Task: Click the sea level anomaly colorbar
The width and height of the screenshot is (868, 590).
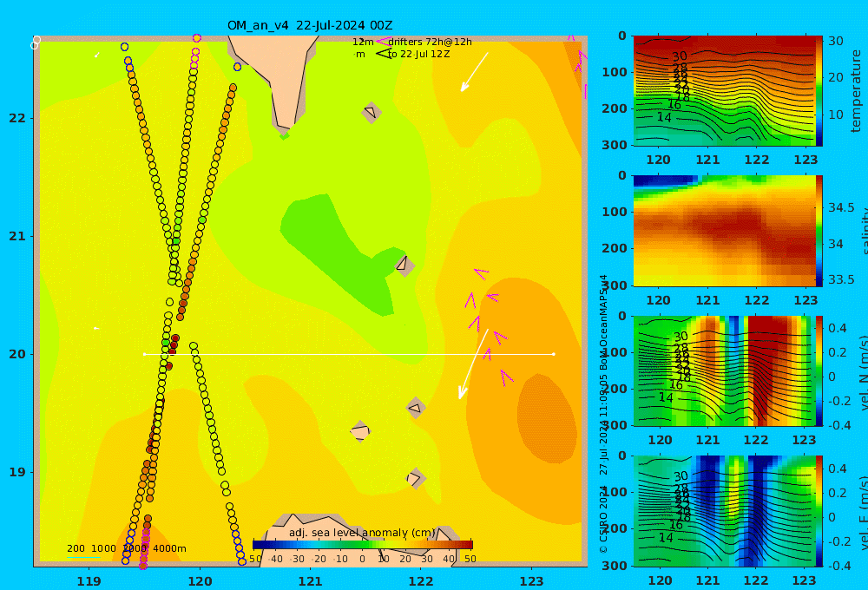Action: click(x=363, y=545)
